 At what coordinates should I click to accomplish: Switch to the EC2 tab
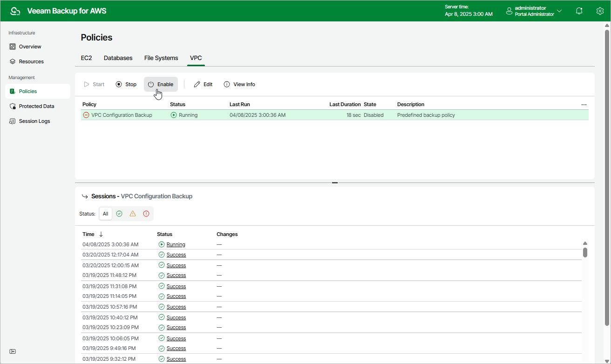click(86, 58)
